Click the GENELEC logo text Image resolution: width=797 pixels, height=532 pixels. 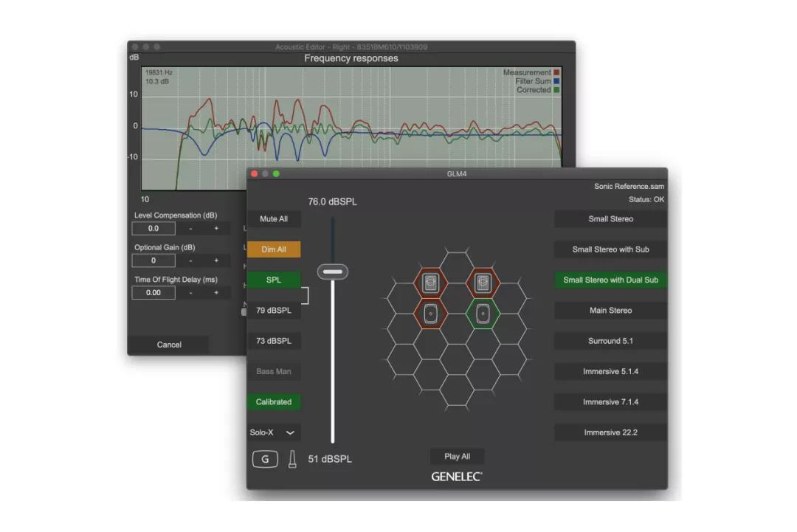(x=457, y=477)
